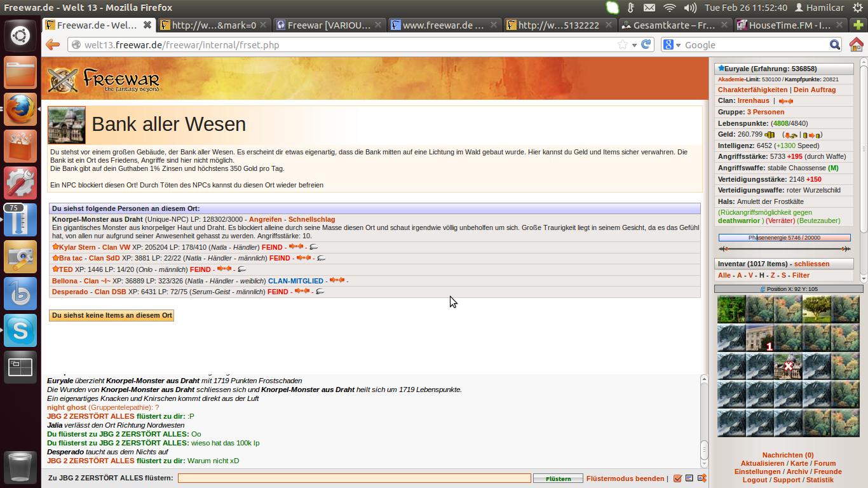The height and width of the screenshot is (488, 868).
Task: Click transfer arrows icon next to Bra tac
Action: tap(303, 258)
